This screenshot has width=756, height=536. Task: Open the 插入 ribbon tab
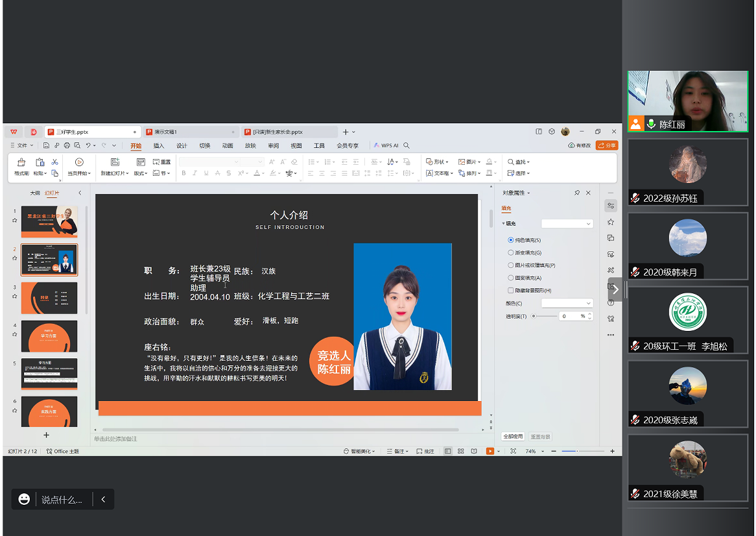159,146
